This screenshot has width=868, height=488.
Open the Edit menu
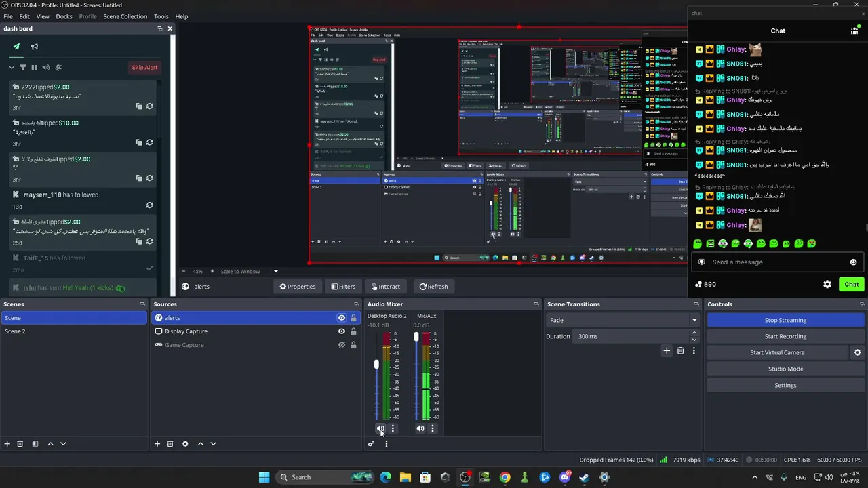point(24,16)
